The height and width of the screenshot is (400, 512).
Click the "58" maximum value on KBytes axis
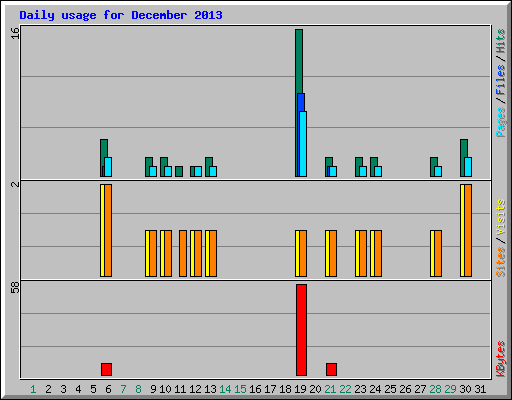[15, 287]
